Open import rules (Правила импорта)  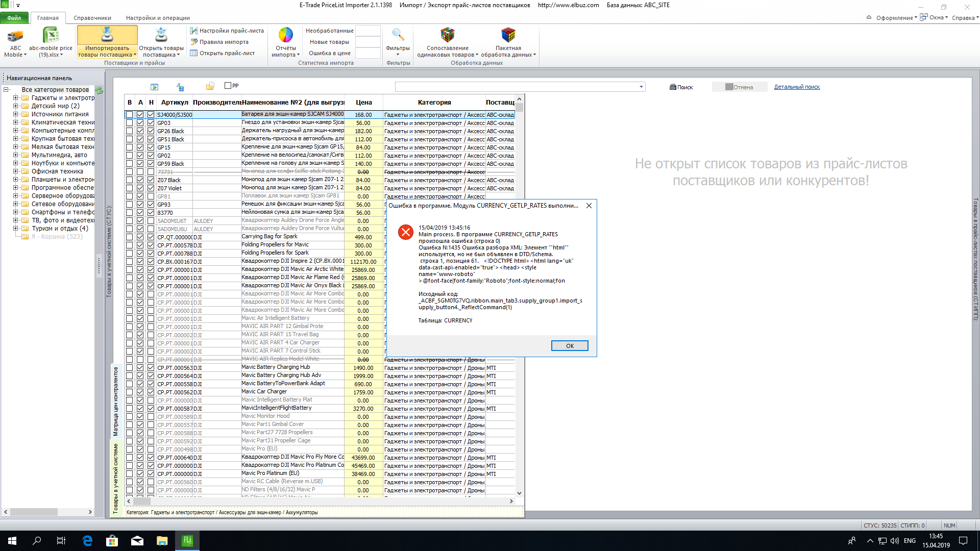(x=219, y=42)
